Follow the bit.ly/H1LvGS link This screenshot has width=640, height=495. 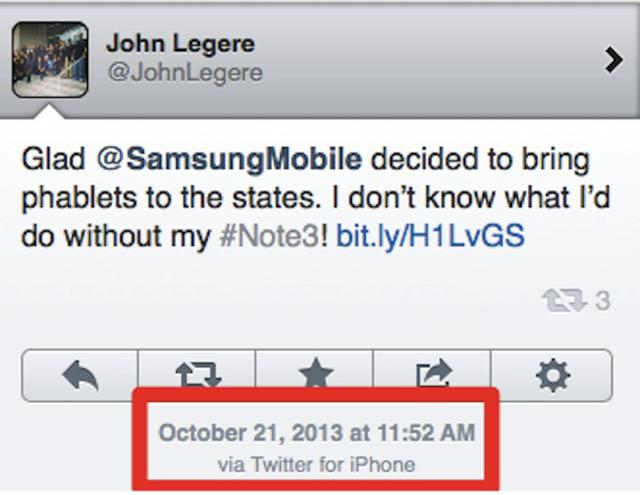point(428,238)
